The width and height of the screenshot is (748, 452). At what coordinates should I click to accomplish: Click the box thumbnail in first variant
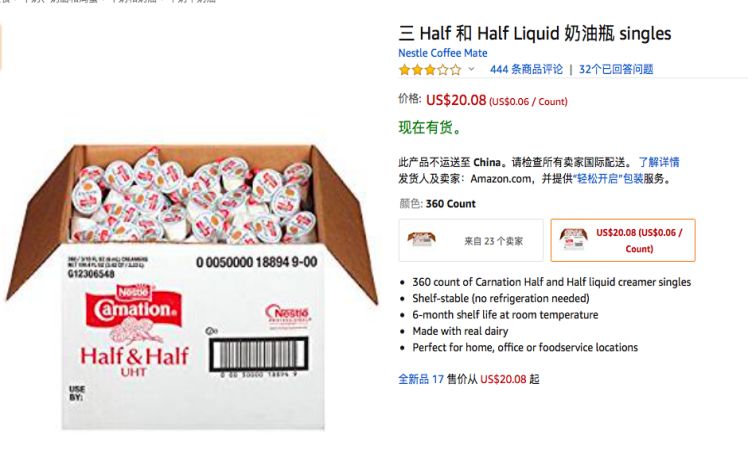[422, 239]
